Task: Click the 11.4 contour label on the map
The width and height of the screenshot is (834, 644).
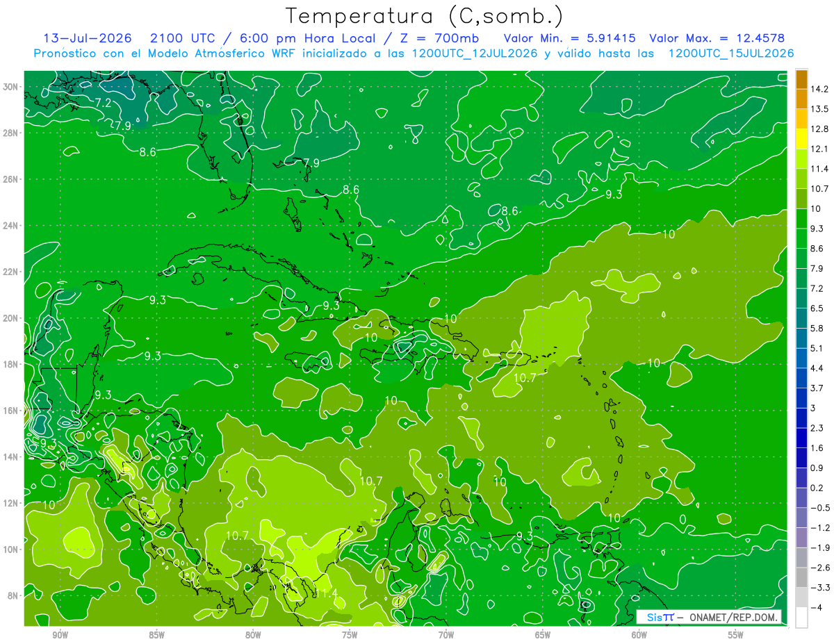Action: point(325,593)
